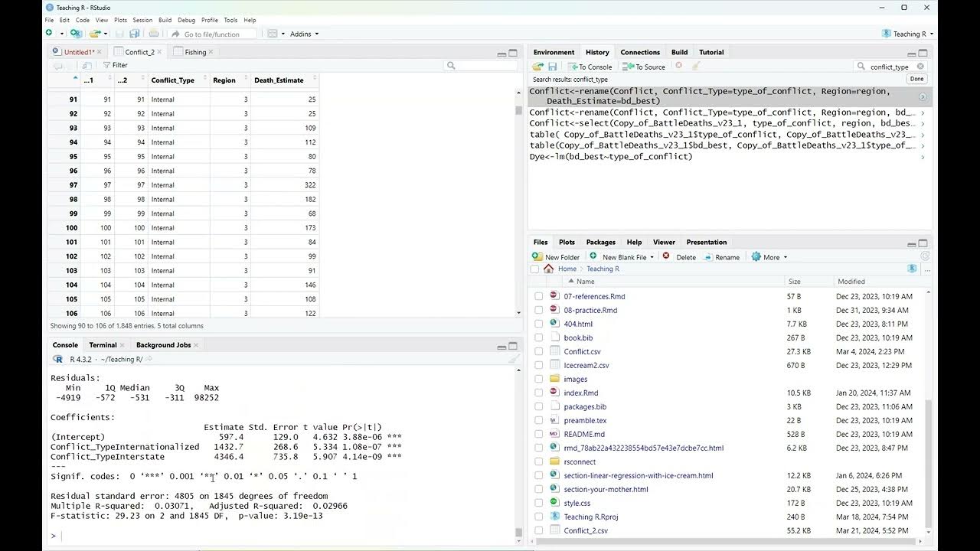980x551 pixels.
Task: Refresh the Files pane listing
Action: pos(924,256)
